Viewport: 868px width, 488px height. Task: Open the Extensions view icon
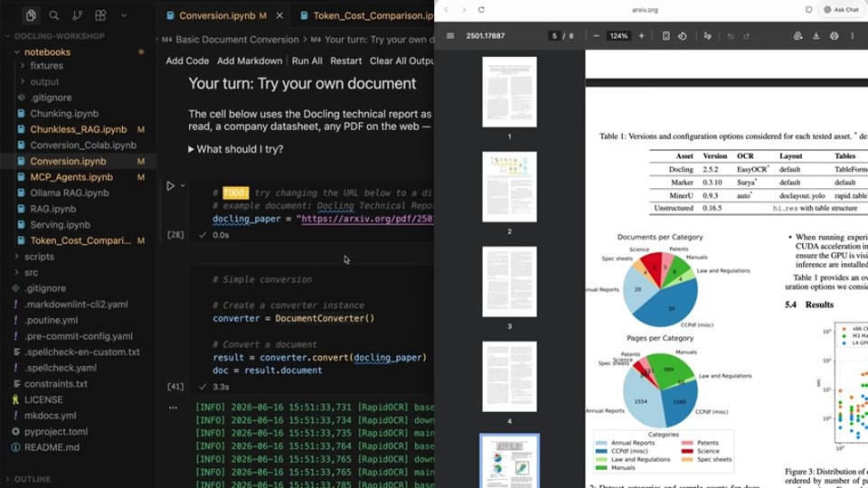tap(100, 15)
